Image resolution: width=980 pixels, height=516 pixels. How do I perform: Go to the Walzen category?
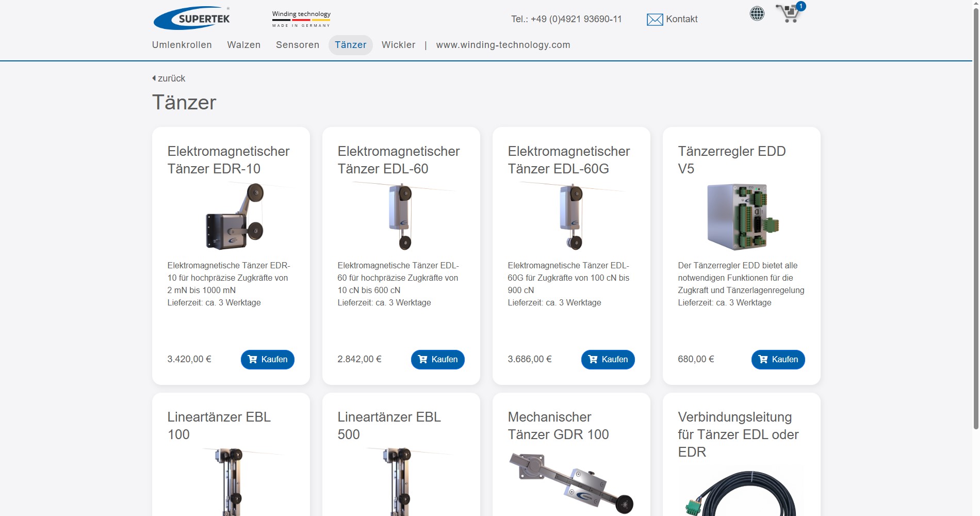243,45
